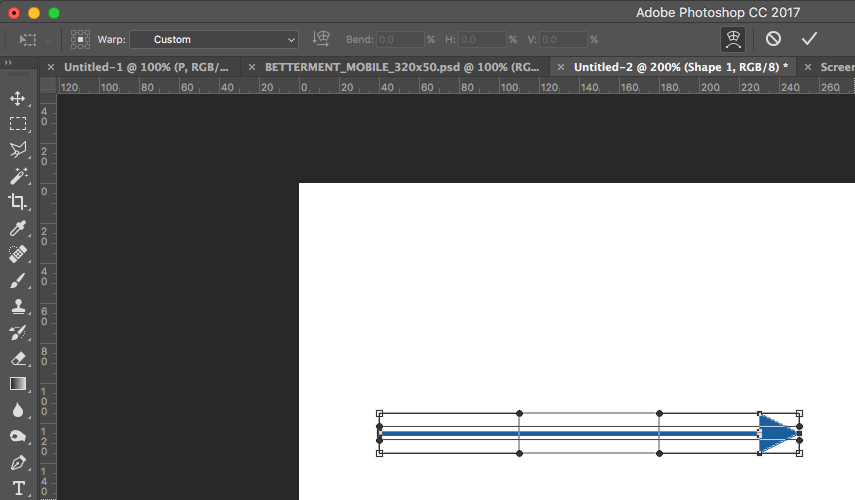The width and height of the screenshot is (855, 500).
Task: Cancel the warp transform
Action: tap(773, 39)
